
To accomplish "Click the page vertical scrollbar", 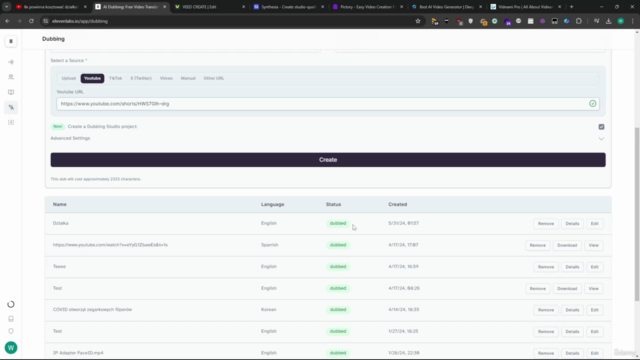I will pos(637,214).
